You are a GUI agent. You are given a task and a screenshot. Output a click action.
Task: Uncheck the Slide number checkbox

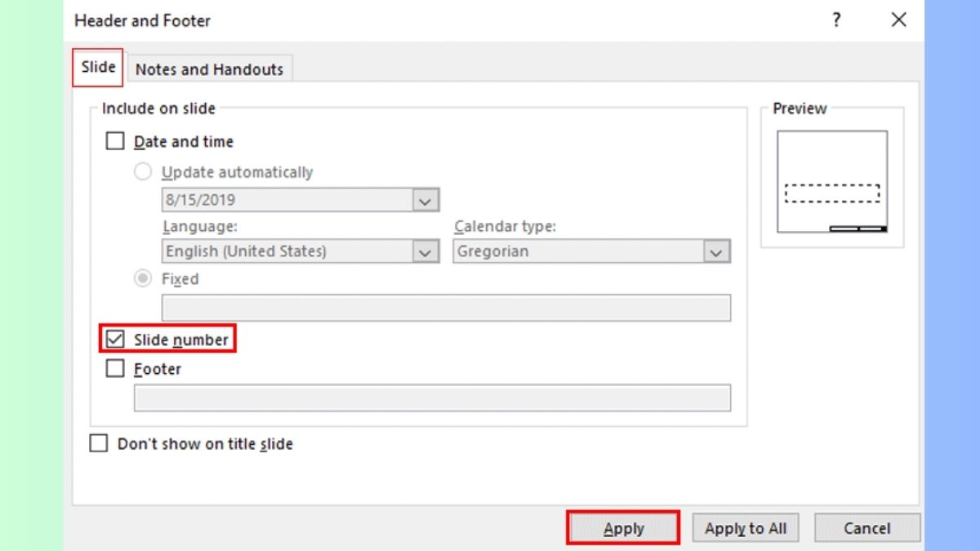(115, 340)
